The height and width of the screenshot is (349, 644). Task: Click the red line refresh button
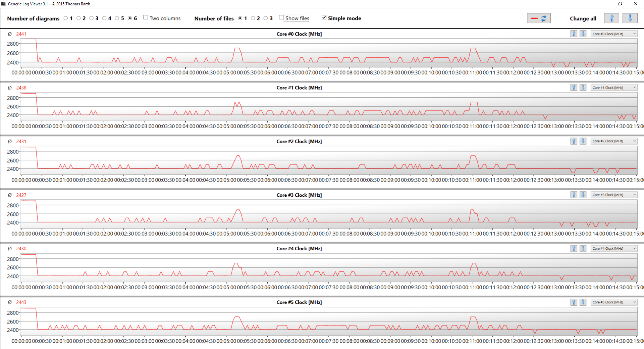539,18
